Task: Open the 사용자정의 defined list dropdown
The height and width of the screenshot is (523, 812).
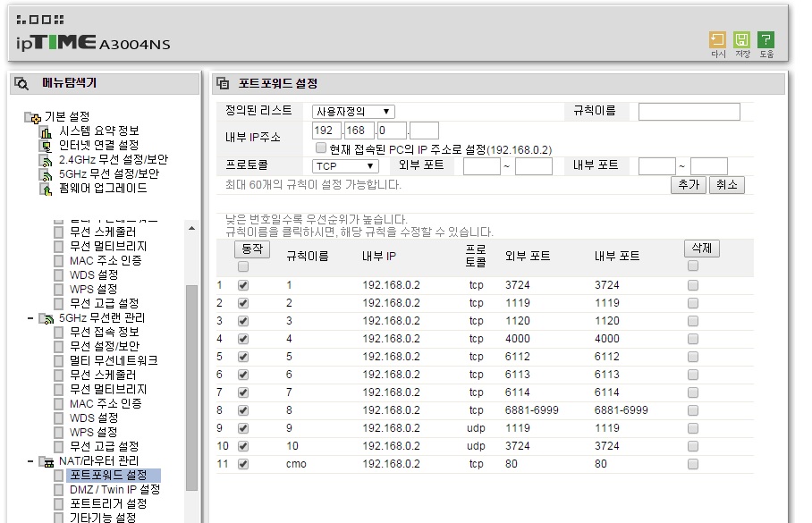Action: (x=353, y=112)
